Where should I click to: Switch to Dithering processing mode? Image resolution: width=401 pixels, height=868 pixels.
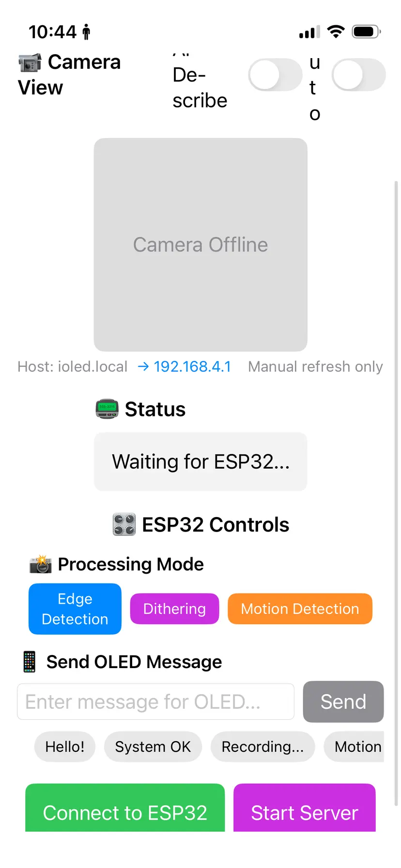[174, 609]
